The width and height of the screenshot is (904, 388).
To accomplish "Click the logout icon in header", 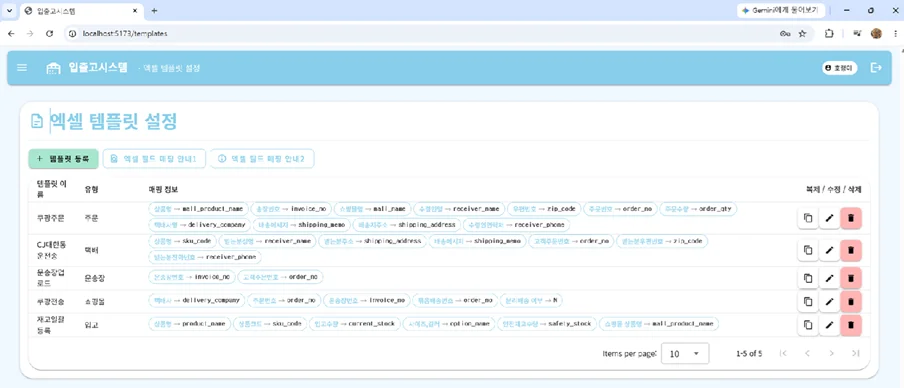I will (876, 68).
